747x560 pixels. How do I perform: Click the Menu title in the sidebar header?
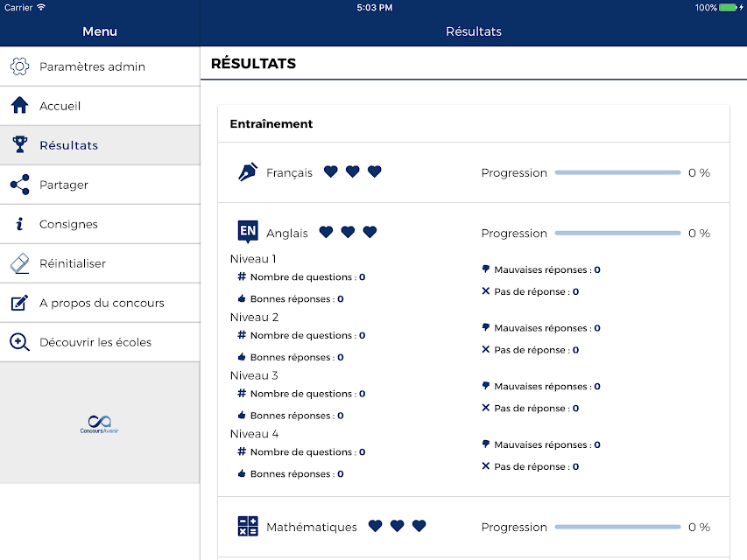point(100,31)
